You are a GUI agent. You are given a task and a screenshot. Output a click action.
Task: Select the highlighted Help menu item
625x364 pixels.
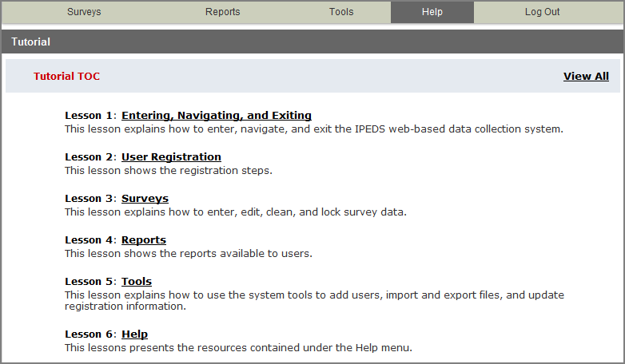[x=432, y=12]
